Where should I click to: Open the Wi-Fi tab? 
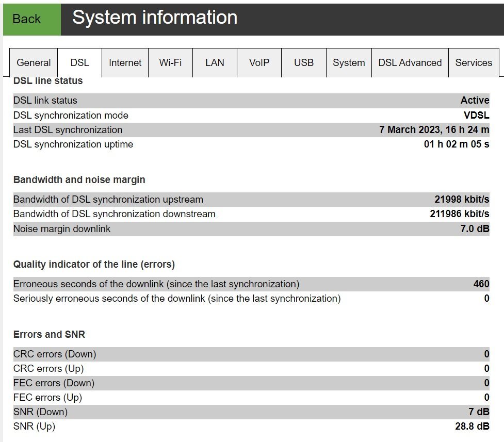170,63
